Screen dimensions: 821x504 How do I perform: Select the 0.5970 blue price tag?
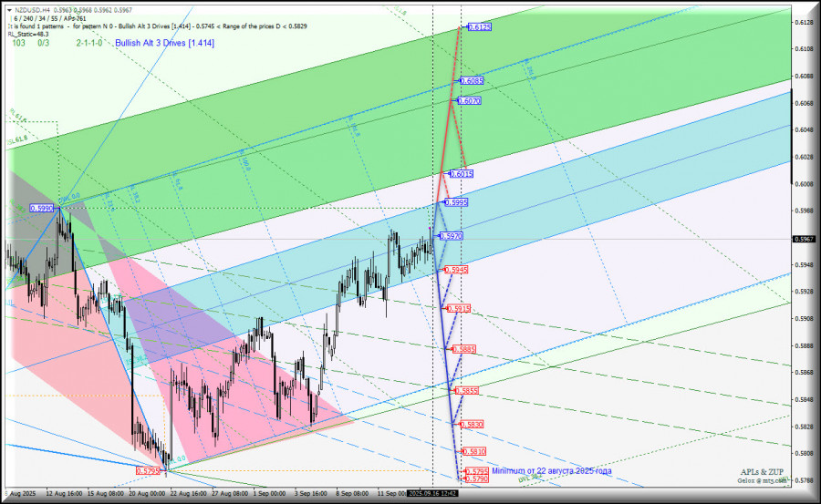[x=454, y=236]
